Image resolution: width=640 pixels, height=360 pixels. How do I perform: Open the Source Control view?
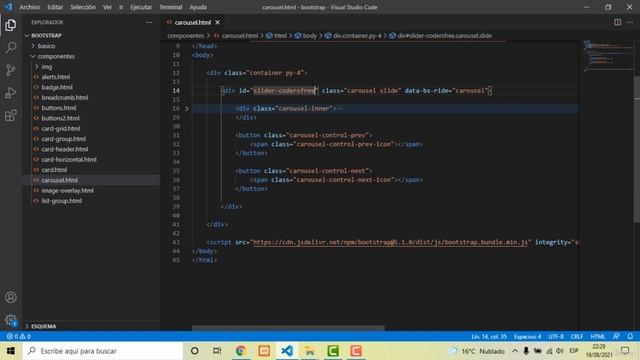pos(11,70)
